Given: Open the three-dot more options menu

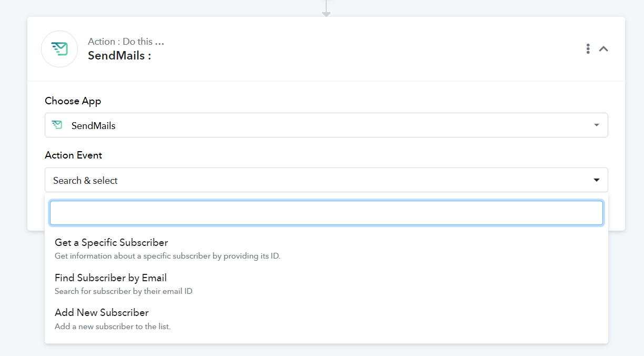Looking at the screenshot, I should tap(588, 49).
